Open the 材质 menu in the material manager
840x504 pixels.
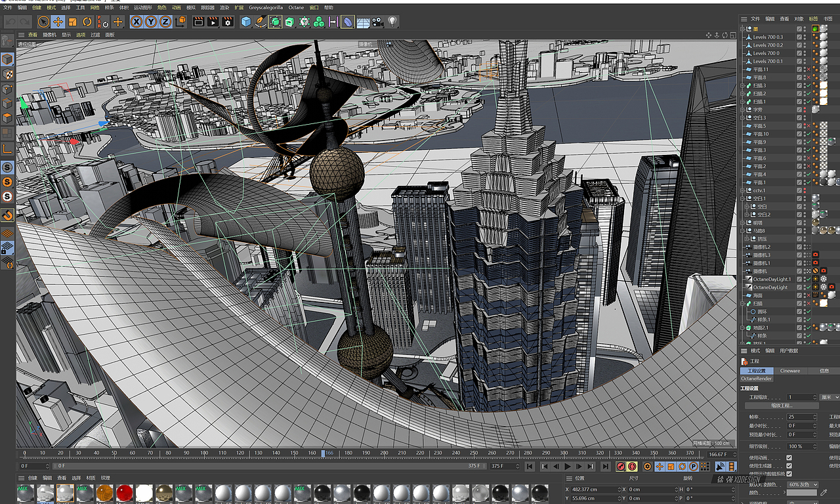point(91,478)
